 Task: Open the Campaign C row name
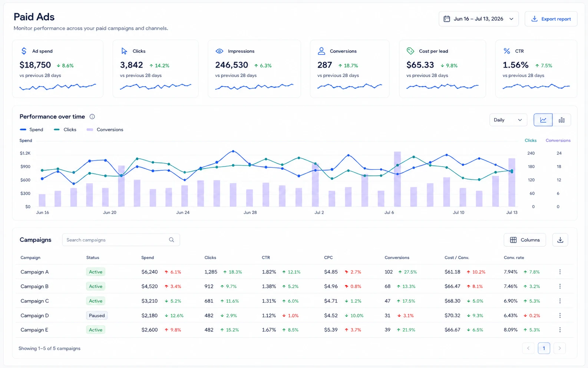[34, 301]
